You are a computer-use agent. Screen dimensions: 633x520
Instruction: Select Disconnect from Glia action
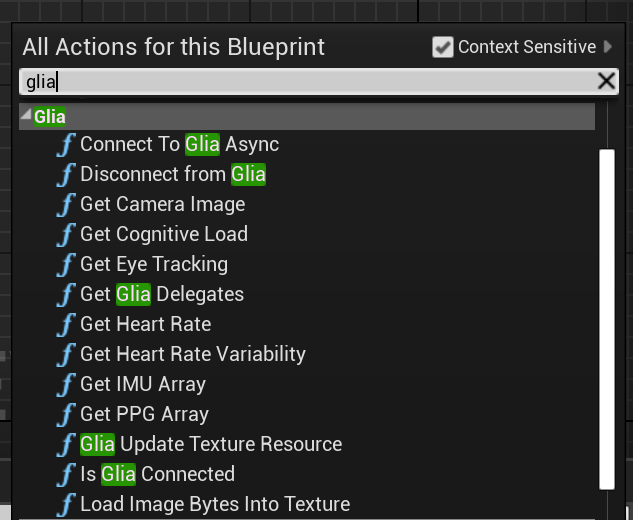(x=173, y=175)
